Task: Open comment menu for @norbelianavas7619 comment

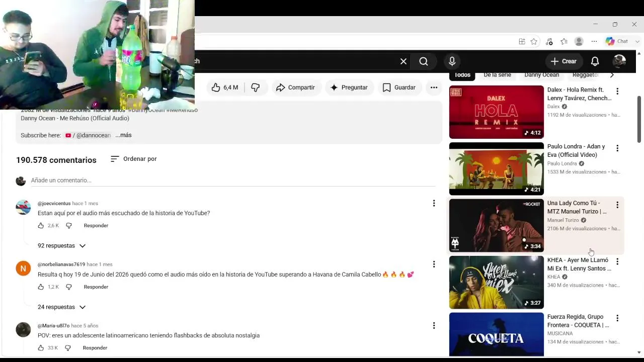Action: coord(434,264)
